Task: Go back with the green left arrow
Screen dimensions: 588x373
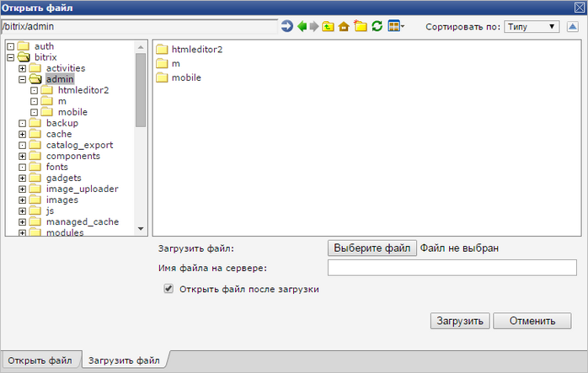Action: coord(302,26)
